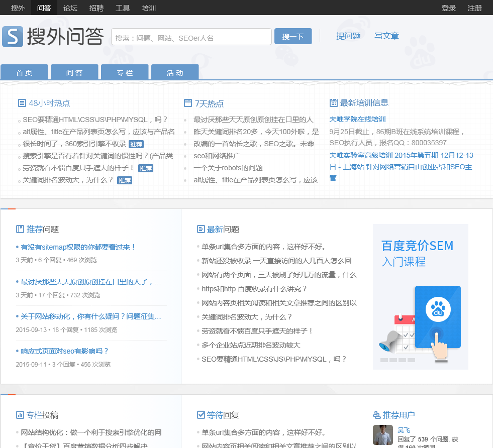Click the 7天热点 window icon
This screenshot has height=448, width=493.
tap(188, 103)
